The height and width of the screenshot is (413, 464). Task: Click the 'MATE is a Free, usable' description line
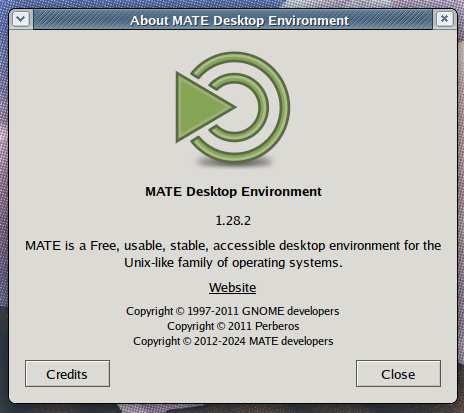pos(233,246)
